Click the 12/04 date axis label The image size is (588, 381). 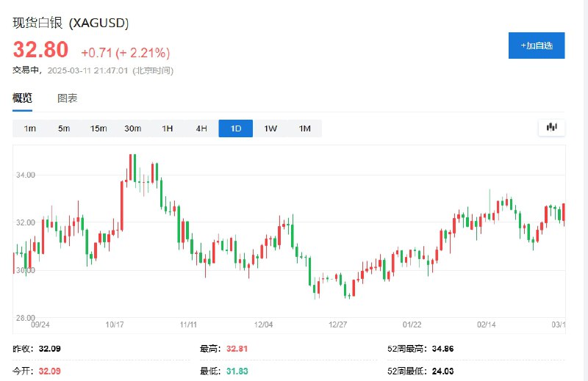263,324
